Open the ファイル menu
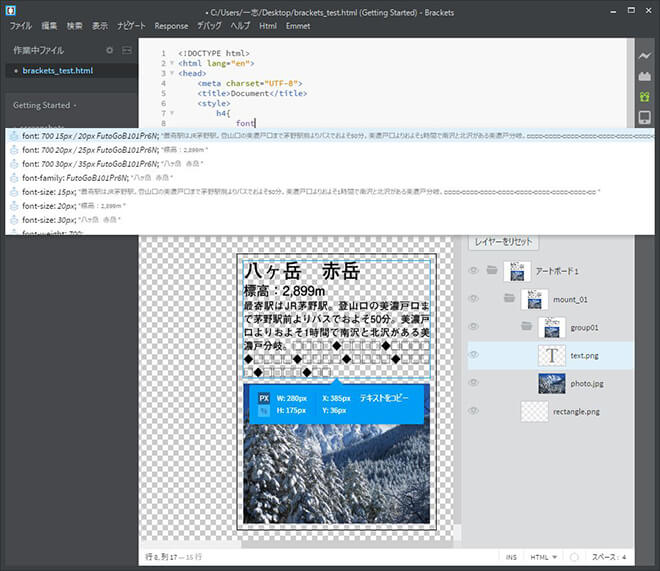This screenshot has height=571, width=660. coord(21,26)
